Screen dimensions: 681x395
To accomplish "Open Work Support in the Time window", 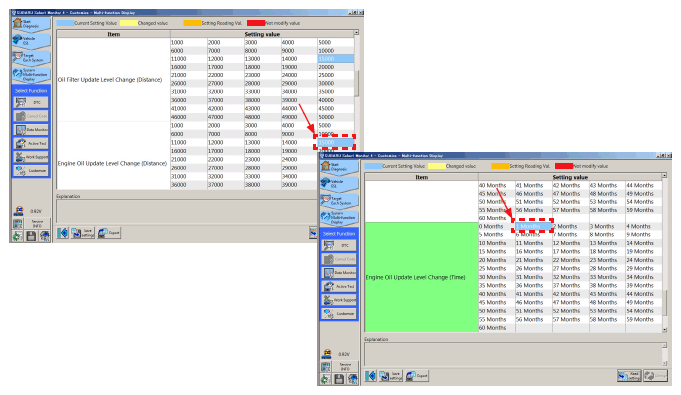I will coord(340,300).
